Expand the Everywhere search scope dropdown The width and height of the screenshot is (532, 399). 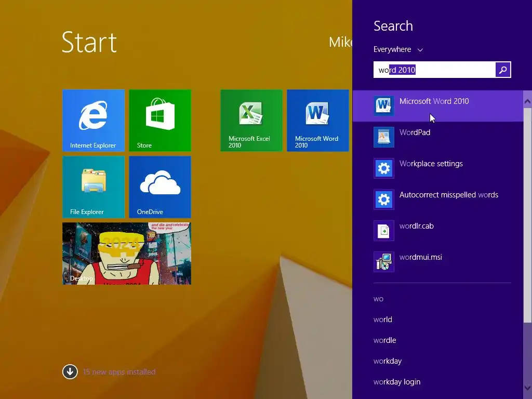(x=398, y=49)
